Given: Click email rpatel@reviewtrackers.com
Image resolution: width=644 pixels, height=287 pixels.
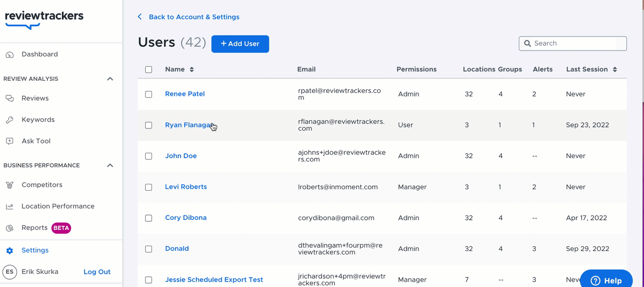Looking at the screenshot, I should tap(340, 94).
